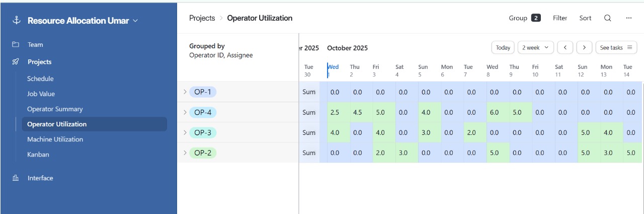
Task: Click the anchor workspace icon
Action: point(16,21)
